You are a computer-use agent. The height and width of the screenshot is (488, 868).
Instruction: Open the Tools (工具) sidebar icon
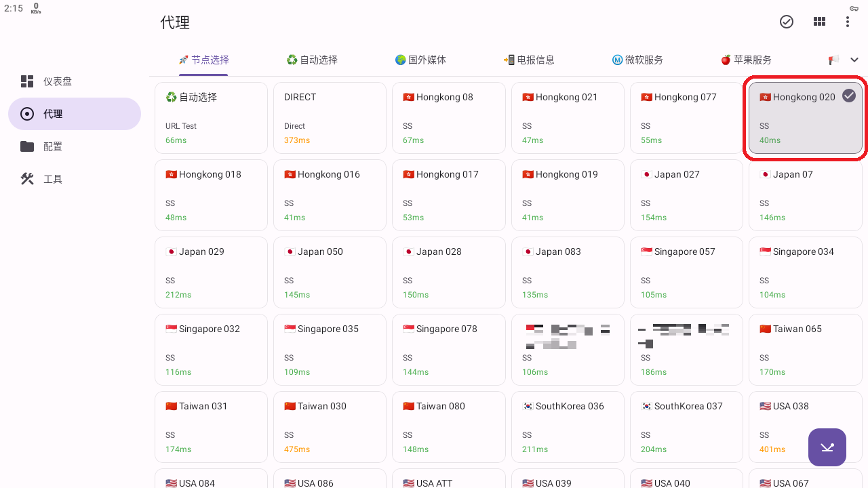click(x=27, y=179)
